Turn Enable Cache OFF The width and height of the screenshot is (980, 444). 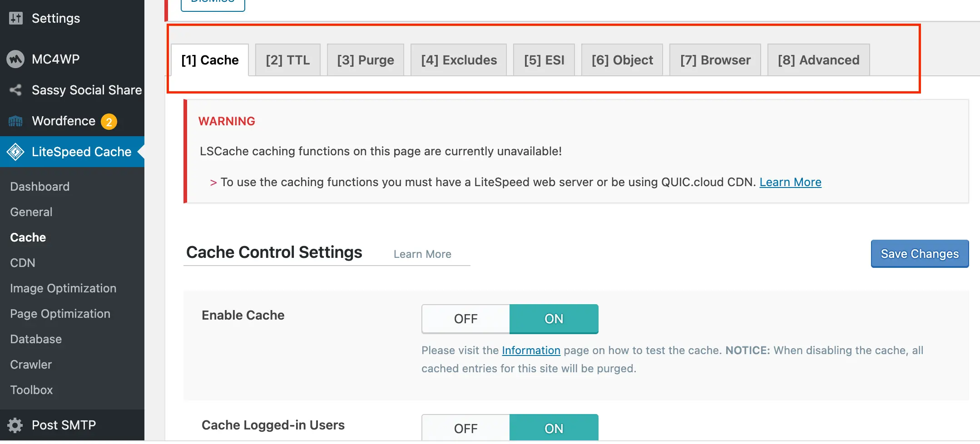466,319
